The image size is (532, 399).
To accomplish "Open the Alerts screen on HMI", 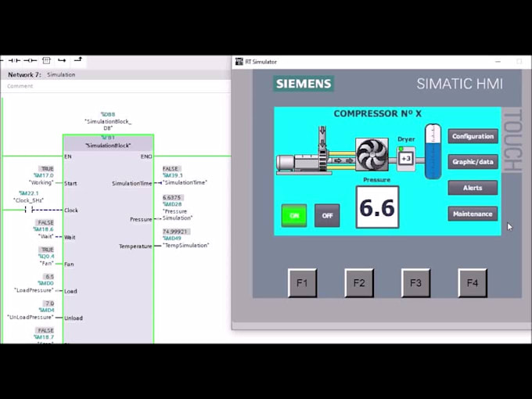I will tap(473, 188).
